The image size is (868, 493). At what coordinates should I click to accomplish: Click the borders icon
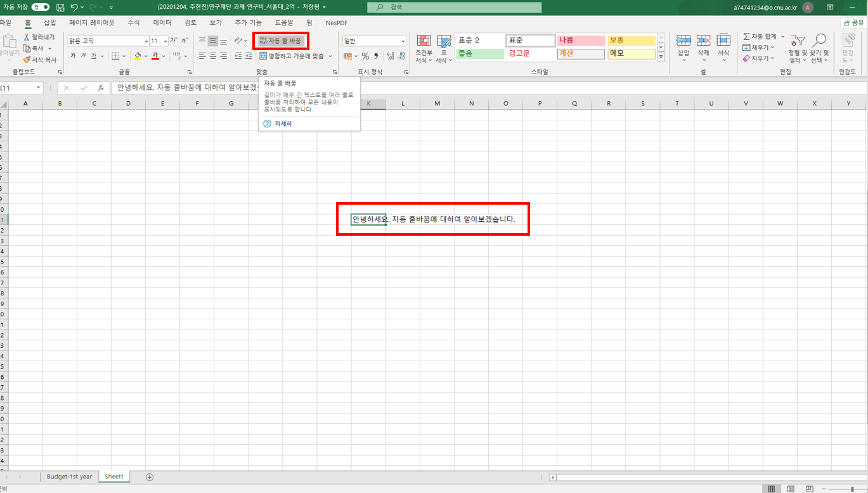pyautogui.click(x=115, y=56)
